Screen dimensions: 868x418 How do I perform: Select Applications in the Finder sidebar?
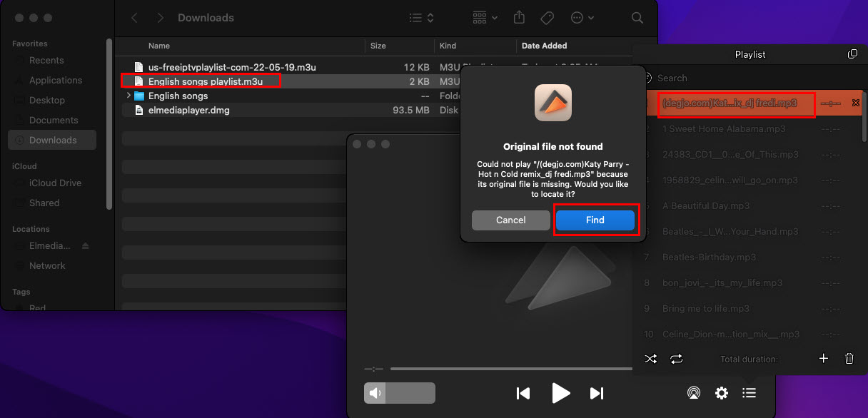(55, 81)
